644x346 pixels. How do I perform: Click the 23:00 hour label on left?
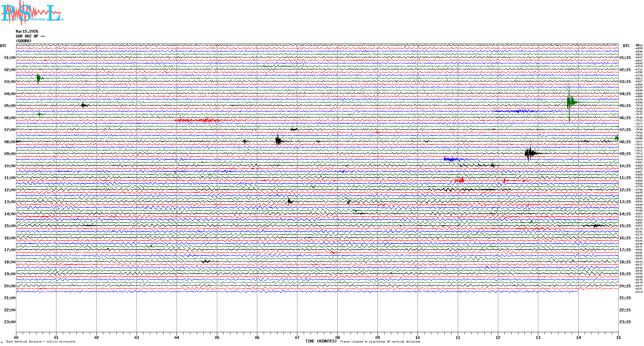[10, 322]
